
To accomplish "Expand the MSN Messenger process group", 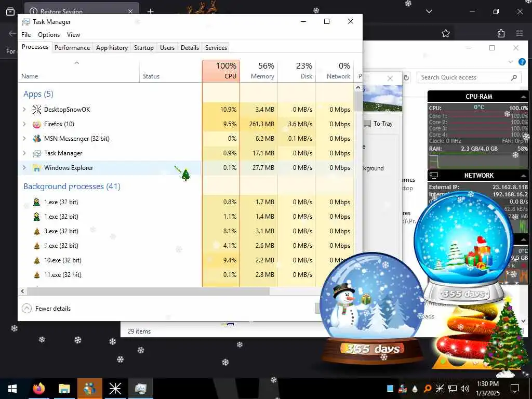I will pyautogui.click(x=24, y=138).
